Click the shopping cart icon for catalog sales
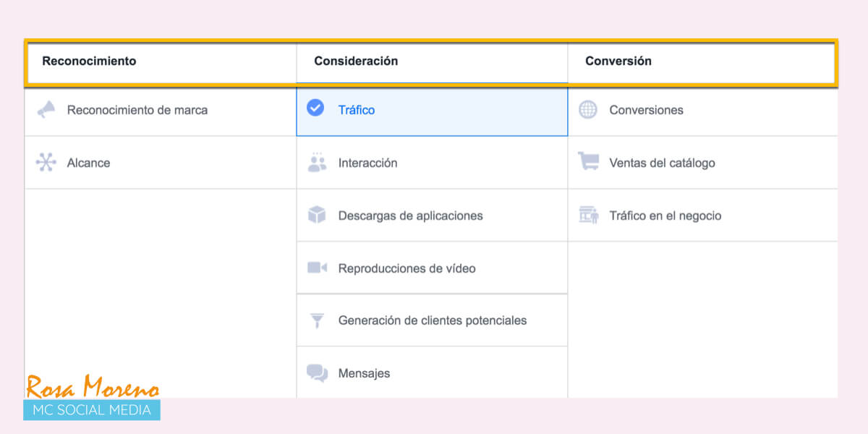868x434 pixels. tap(588, 162)
